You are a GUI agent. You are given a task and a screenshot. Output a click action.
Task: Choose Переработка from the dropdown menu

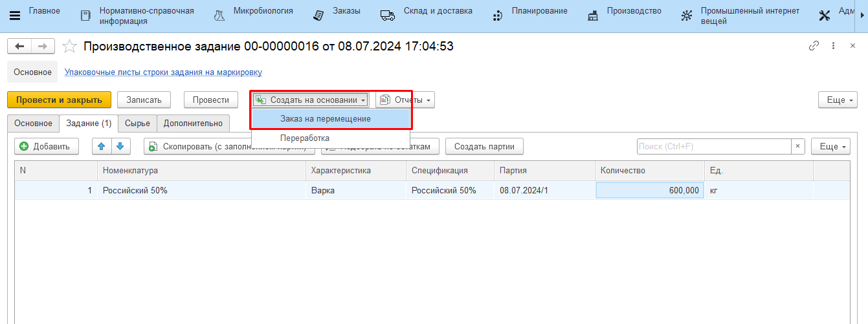pyautogui.click(x=304, y=138)
